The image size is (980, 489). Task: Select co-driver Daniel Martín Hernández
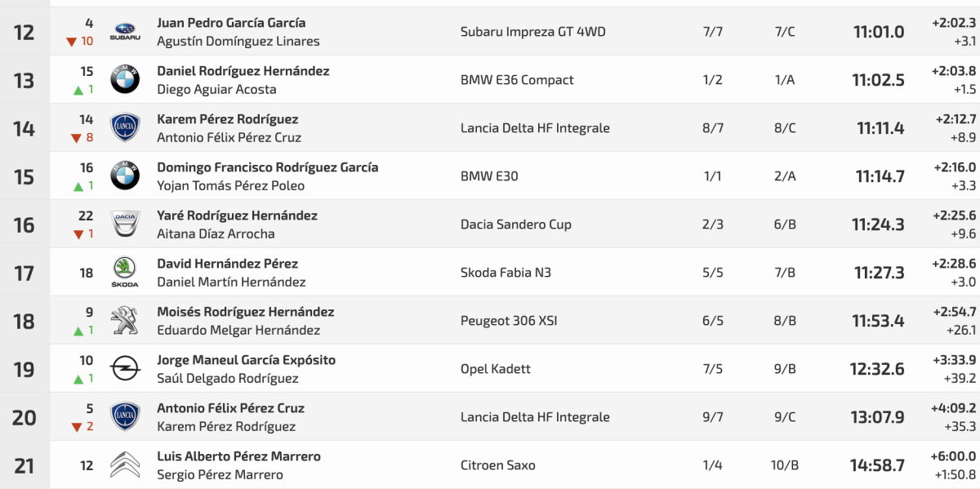click(231, 282)
